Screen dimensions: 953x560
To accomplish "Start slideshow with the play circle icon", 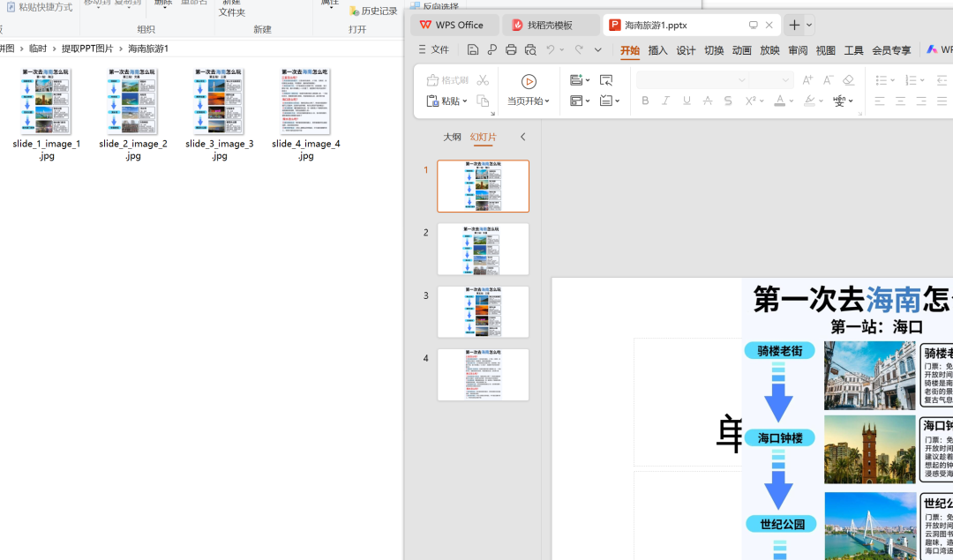I will pos(529,81).
